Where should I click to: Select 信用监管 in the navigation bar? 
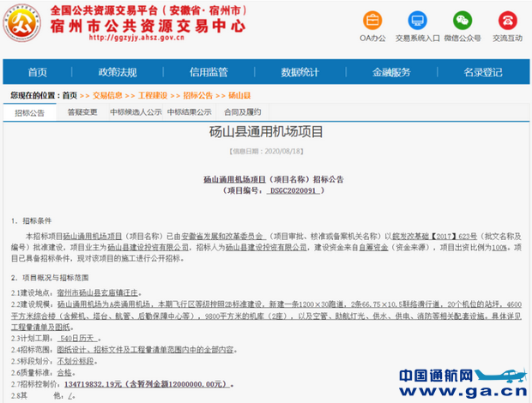[209, 71]
